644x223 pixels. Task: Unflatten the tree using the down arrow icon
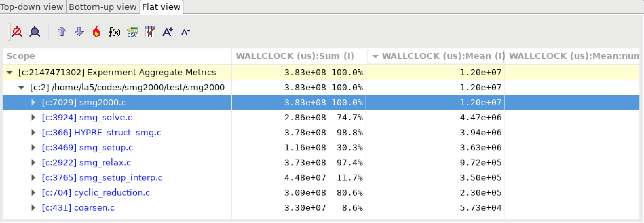tap(79, 32)
